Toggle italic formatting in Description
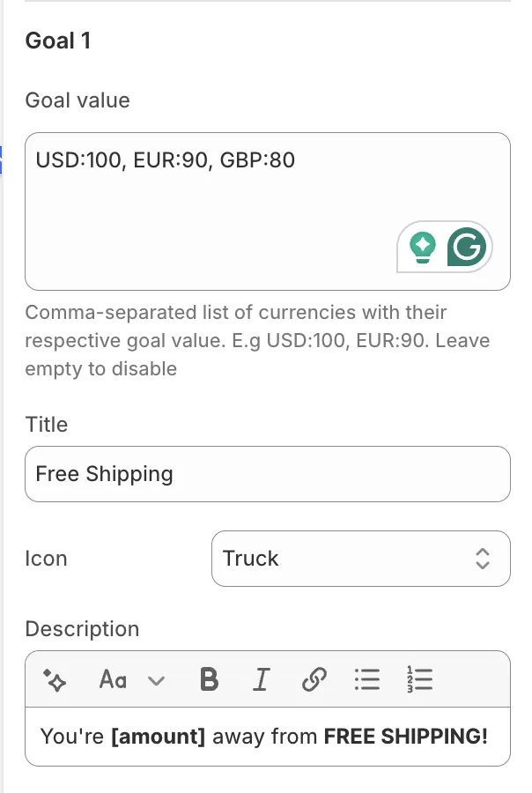The height and width of the screenshot is (793, 532). click(x=261, y=679)
